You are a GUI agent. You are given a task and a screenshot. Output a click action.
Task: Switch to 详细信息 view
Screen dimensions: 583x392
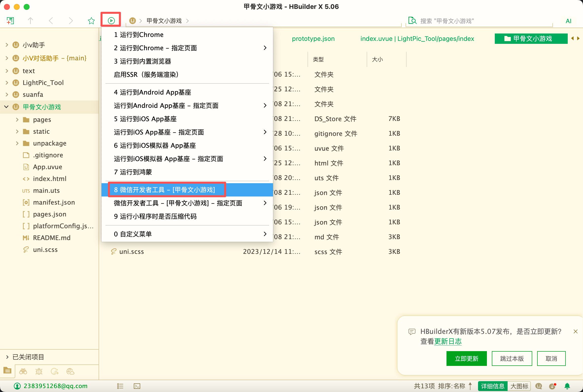[493, 386]
